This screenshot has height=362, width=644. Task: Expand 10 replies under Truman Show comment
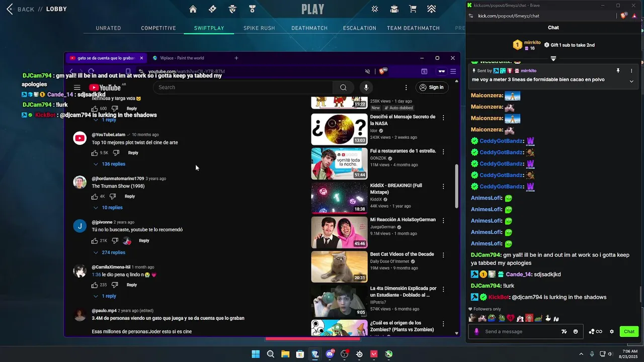[x=108, y=208]
